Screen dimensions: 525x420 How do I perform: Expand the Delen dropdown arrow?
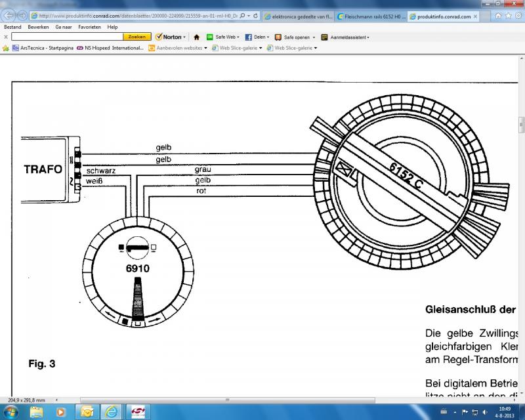click(x=268, y=37)
